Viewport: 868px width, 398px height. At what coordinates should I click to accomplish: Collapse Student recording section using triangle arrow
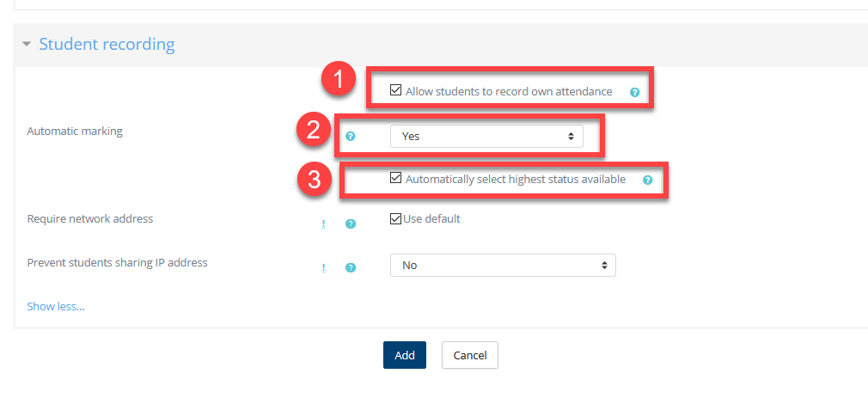(27, 45)
